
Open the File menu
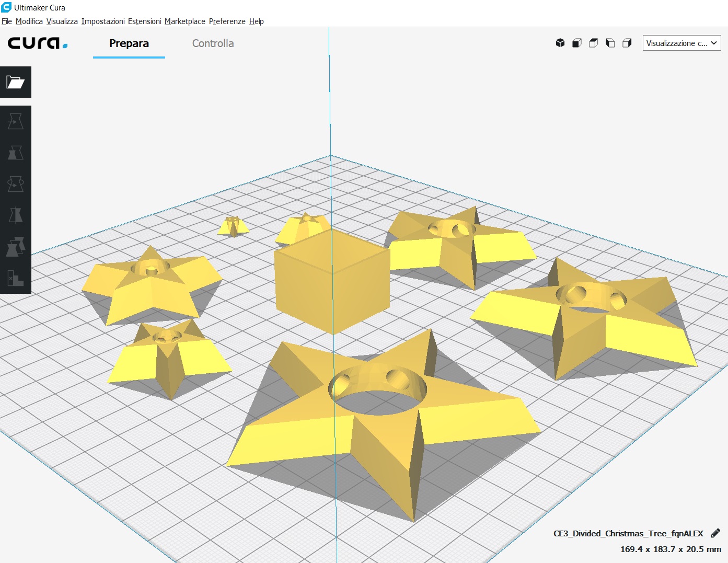point(7,21)
